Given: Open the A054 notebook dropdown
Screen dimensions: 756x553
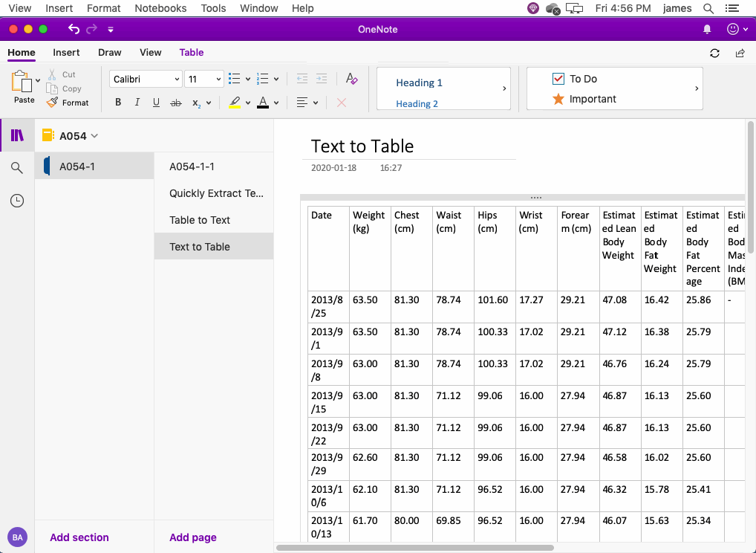Looking at the screenshot, I should click(x=71, y=136).
